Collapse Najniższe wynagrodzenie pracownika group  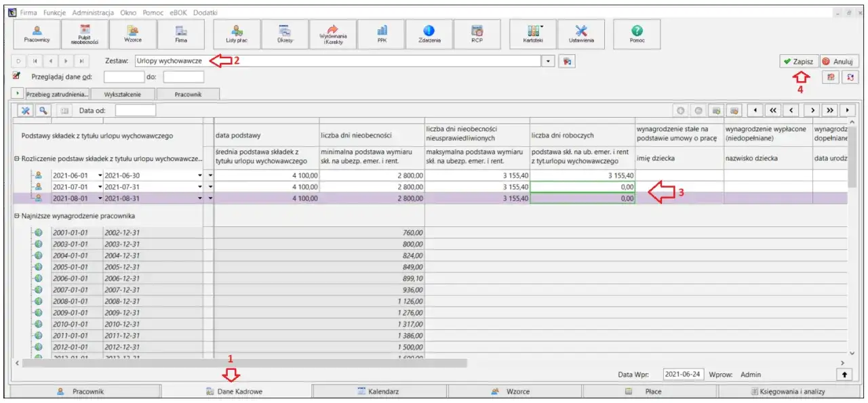click(17, 215)
